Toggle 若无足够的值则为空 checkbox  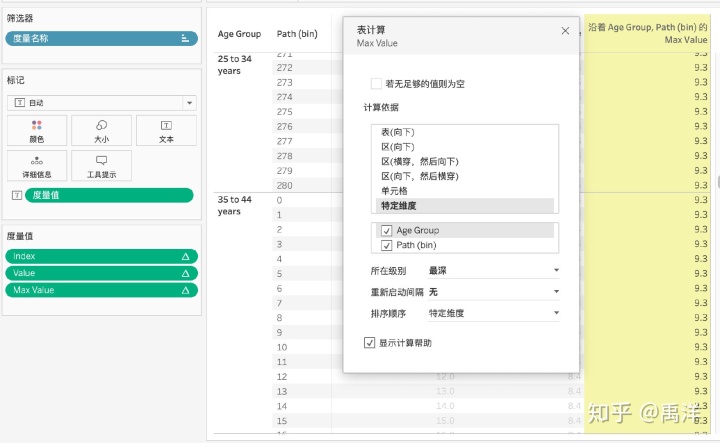pos(376,84)
